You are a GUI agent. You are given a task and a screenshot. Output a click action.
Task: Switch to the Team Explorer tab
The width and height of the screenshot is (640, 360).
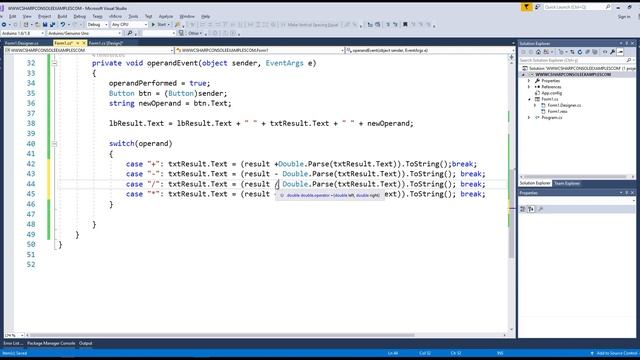pyautogui.click(x=567, y=183)
